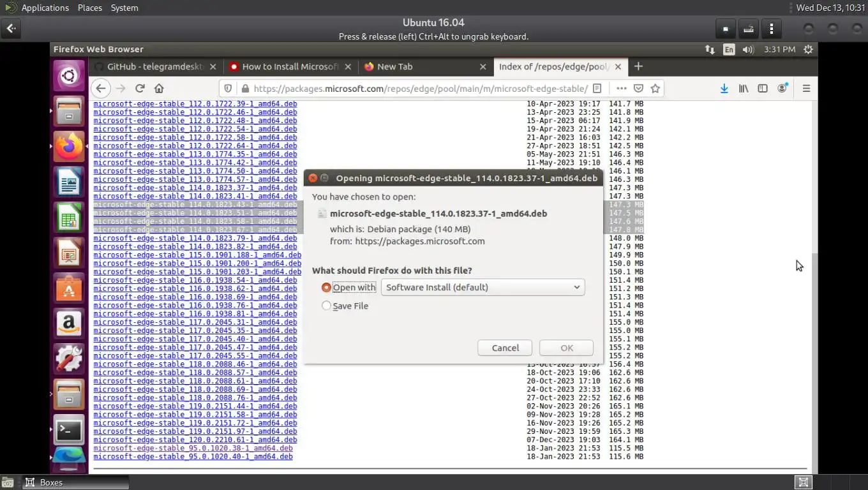868x490 pixels.
Task: Open the Applications menu
Action: click(x=45, y=8)
